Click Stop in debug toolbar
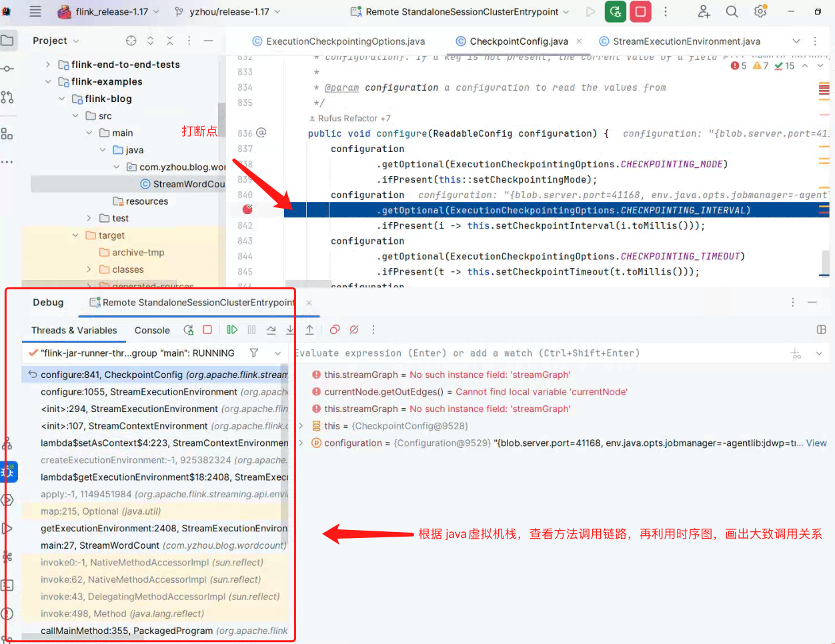The width and height of the screenshot is (835, 644). [207, 330]
